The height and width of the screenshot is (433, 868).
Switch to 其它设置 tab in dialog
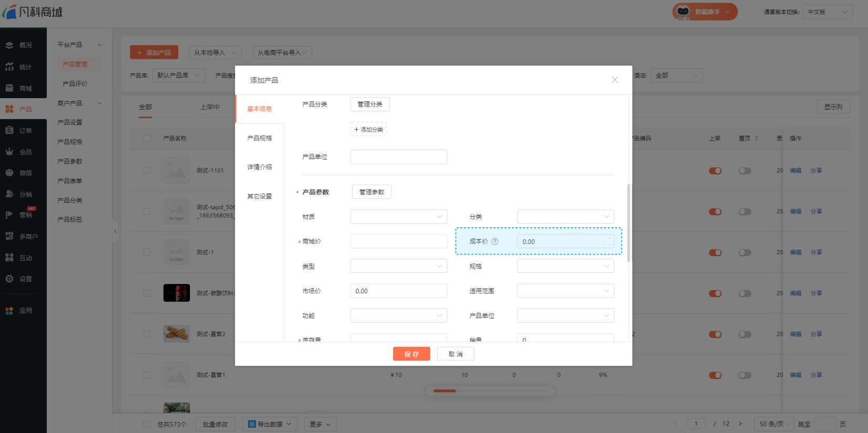coord(260,196)
